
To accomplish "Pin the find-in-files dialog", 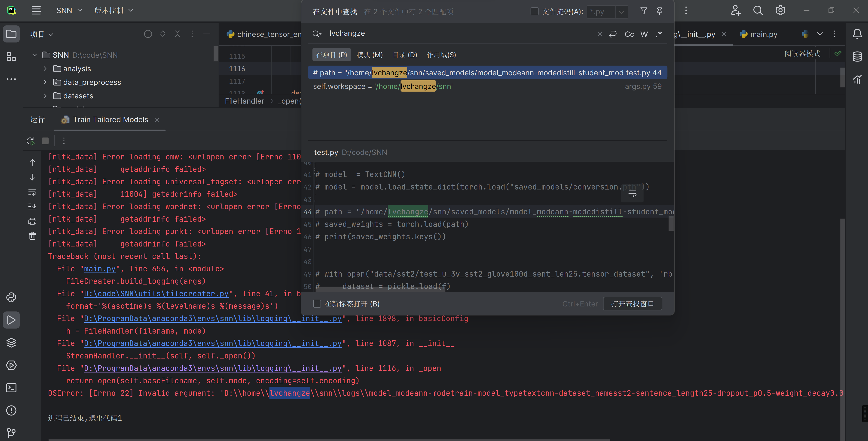I will pyautogui.click(x=659, y=11).
